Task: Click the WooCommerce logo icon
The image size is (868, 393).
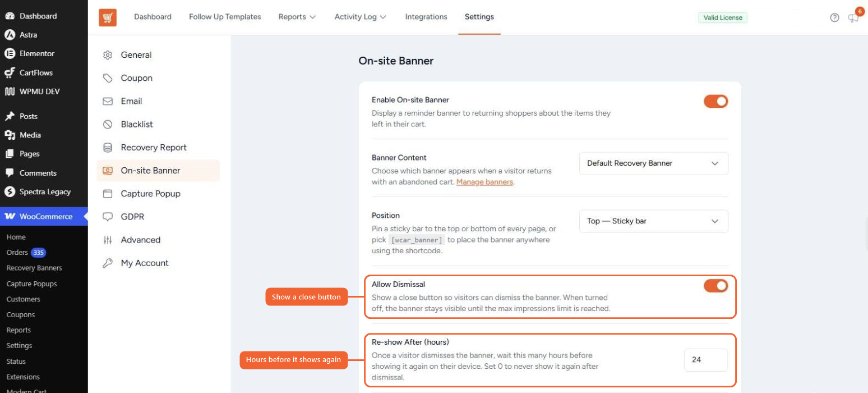Action: pos(10,216)
